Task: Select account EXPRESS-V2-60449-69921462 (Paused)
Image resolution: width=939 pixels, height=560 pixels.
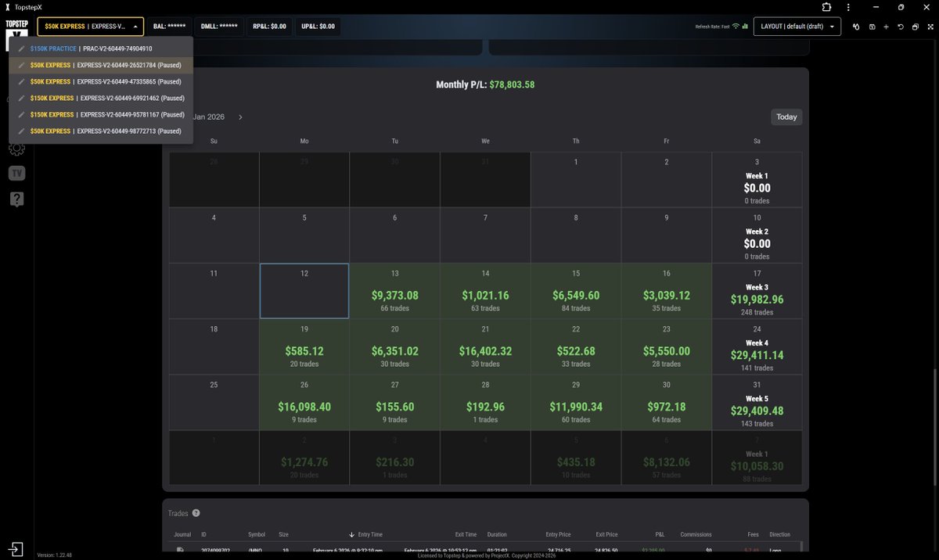Action: 101,98
